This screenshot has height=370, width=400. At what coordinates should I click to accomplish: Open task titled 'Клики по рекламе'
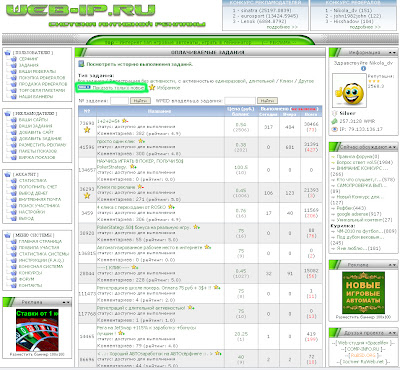pyautogui.click(x=116, y=187)
